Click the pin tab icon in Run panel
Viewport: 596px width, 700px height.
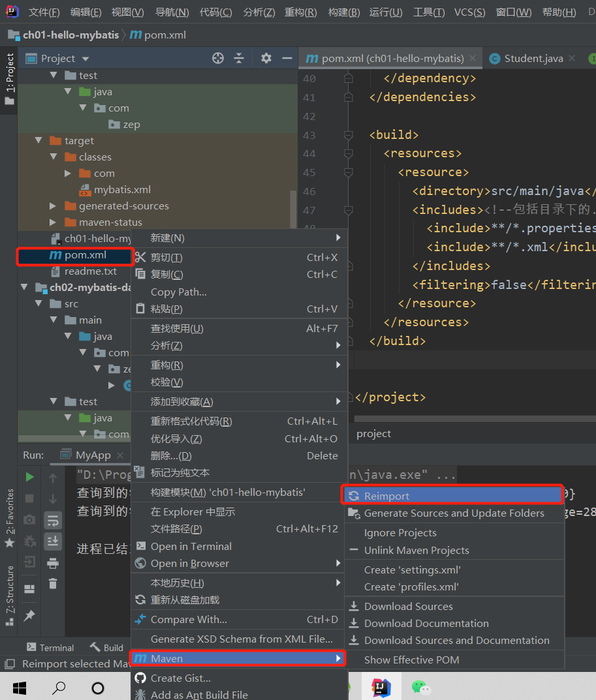pyautogui.click(x=29, y=616)
